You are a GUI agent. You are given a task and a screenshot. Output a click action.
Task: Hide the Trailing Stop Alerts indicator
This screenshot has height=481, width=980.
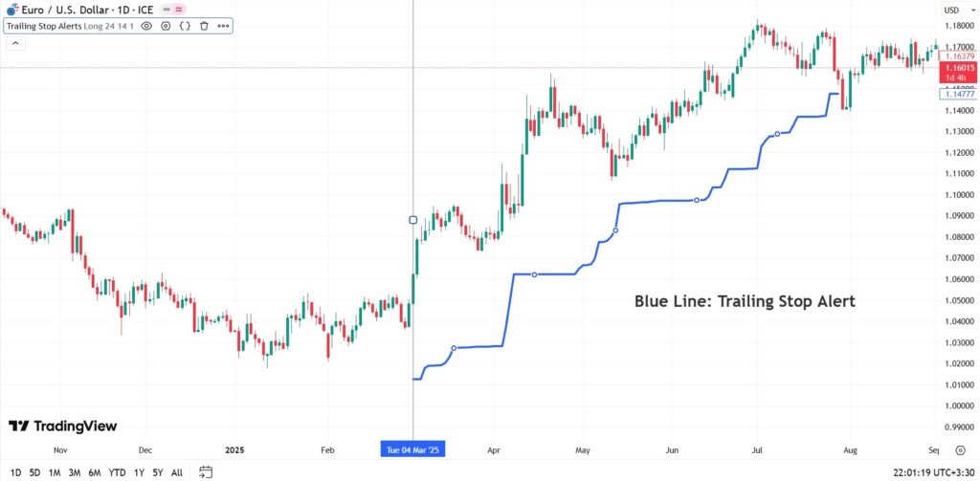click(146, 26)
